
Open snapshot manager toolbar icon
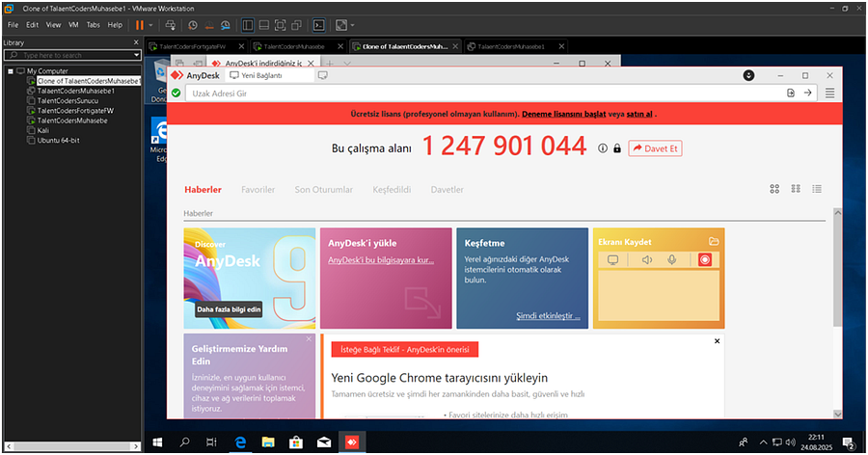[226, 25]
